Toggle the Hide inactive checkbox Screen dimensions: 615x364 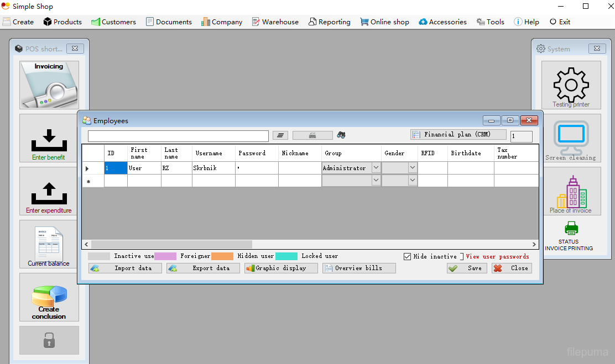pyautogui.click(x=408, y=256)
